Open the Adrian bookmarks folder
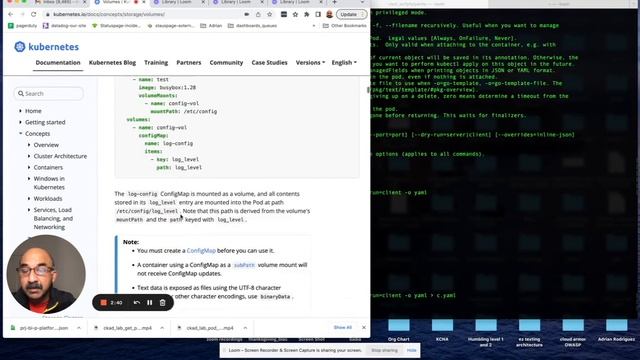This screenshot has height=360, width=640. [x=211, y=26]
